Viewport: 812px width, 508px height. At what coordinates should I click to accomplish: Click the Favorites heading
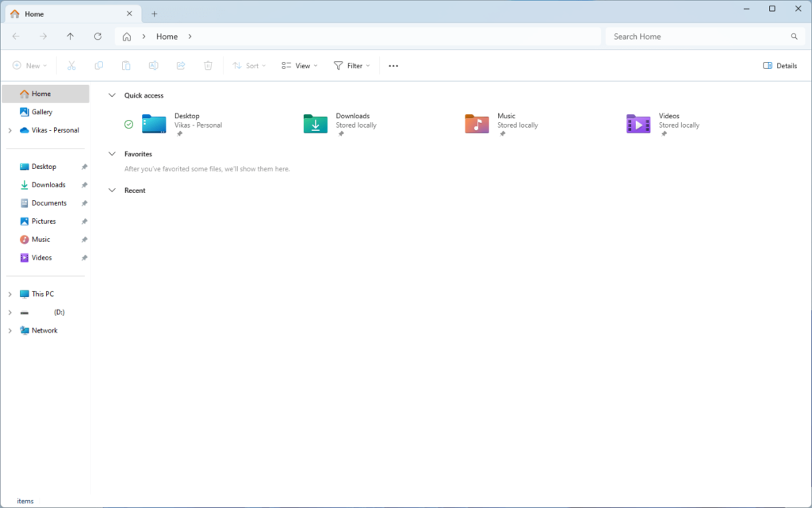coord(138,154)
